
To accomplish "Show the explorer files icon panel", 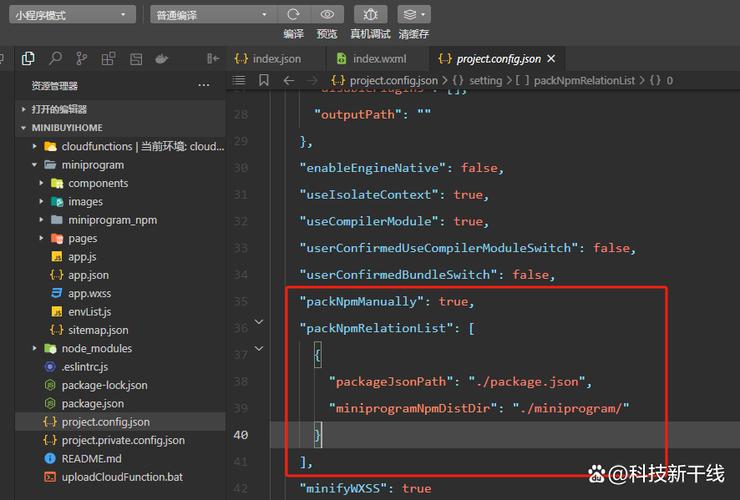I will coord(28,59).
